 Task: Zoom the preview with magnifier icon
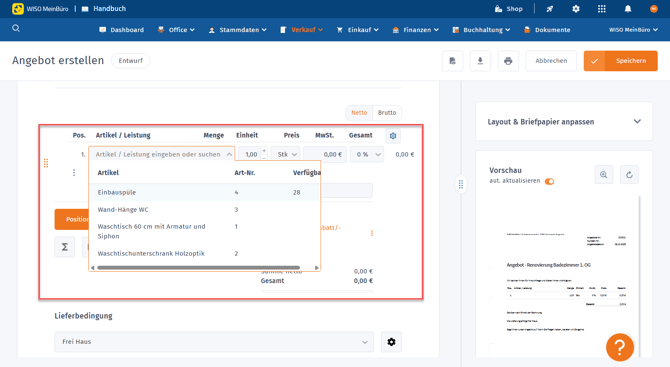604,175
